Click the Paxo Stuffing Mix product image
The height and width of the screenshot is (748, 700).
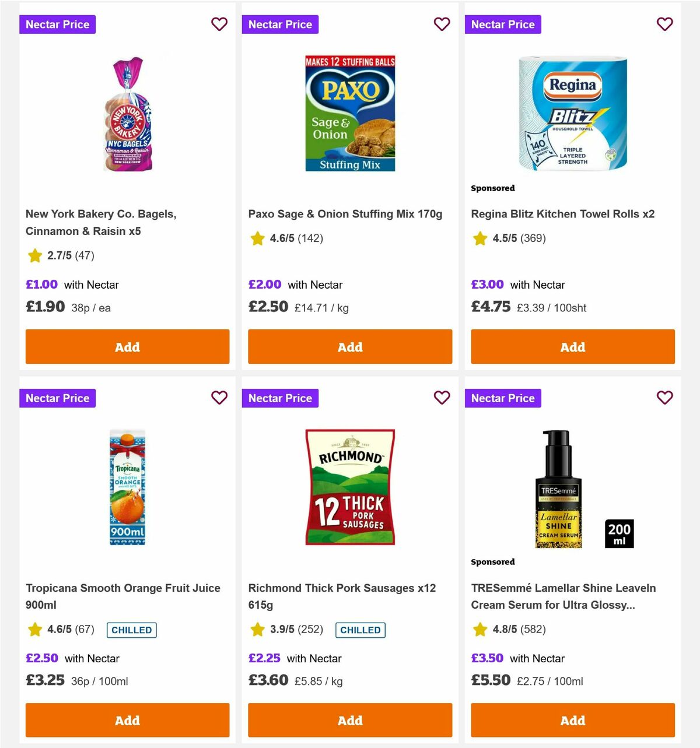click(x=350, y=114)
